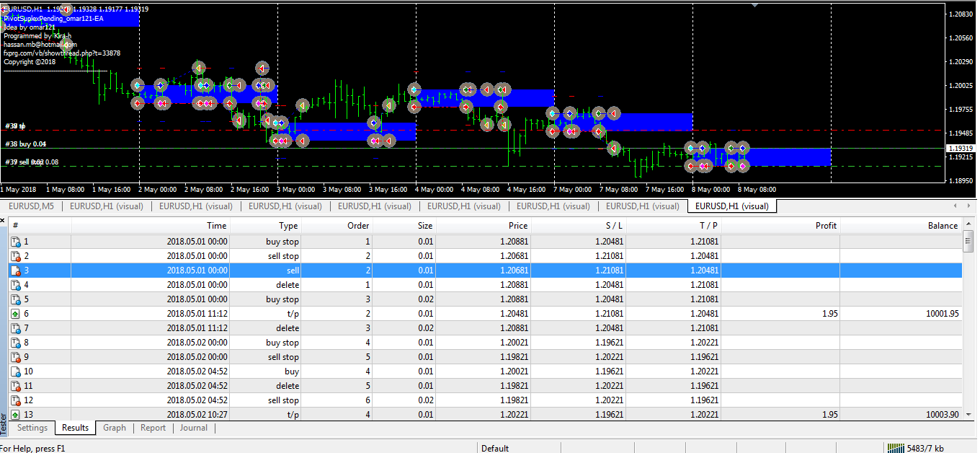Click the sell order icon in row 3
Viewport: 980px width, 453px height.
[x=16, y=271]
